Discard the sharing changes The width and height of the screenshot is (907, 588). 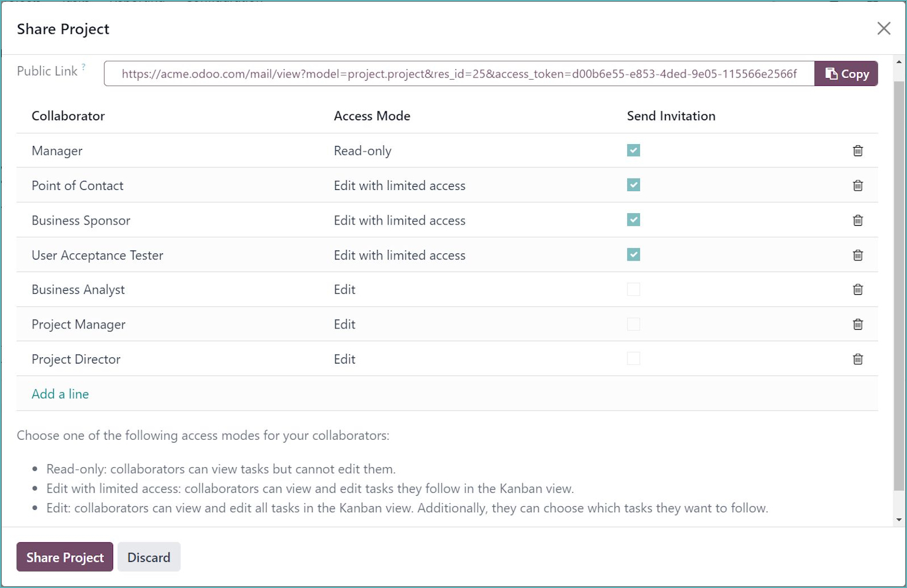tap(149, 557)
